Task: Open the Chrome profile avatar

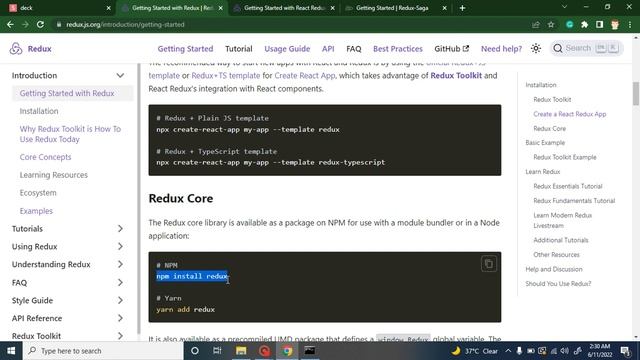Action: (615, 24)
